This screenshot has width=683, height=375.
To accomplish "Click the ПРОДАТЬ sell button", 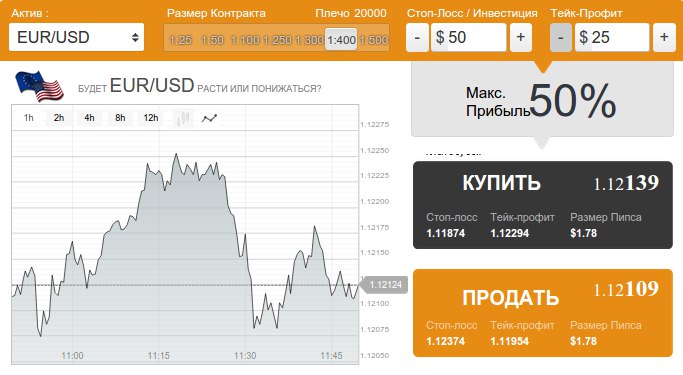I will (543, 313).
